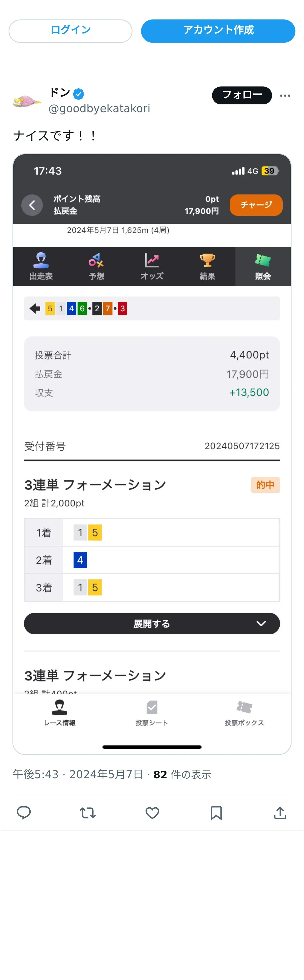
Task: Switch to the 出走表 tab
Action: (x=41, y=266)
